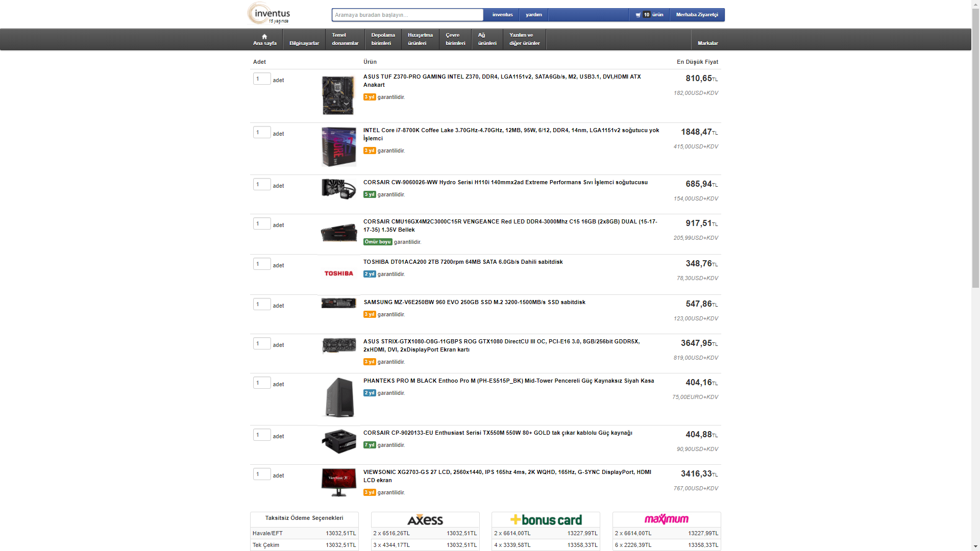
Task: Click the Intel Core i7-8700K box image
Action: pos(338,147)
